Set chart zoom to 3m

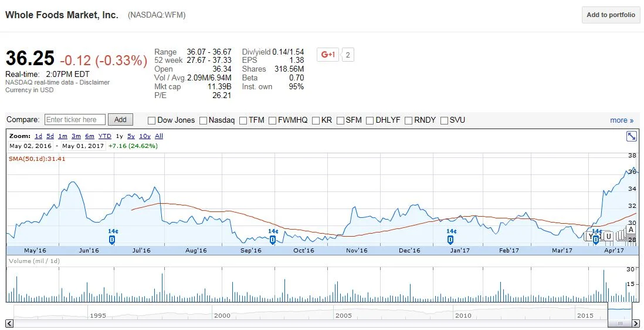(x=76, y=136)
